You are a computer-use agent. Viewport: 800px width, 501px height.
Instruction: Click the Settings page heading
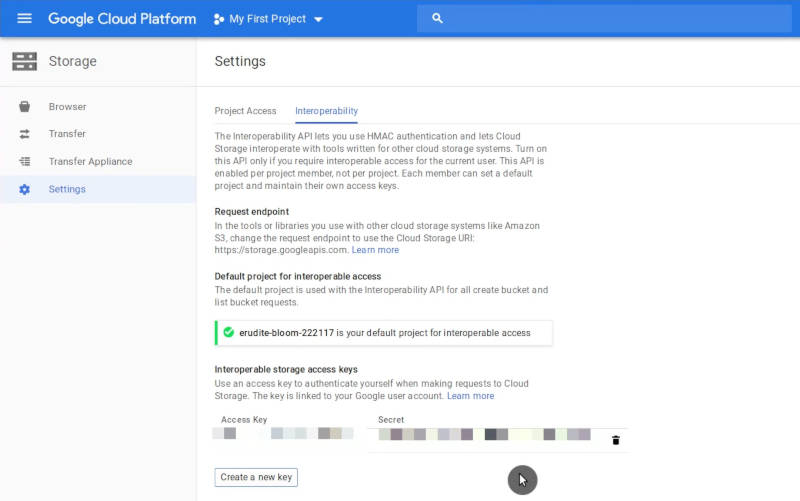pos(240,61)
